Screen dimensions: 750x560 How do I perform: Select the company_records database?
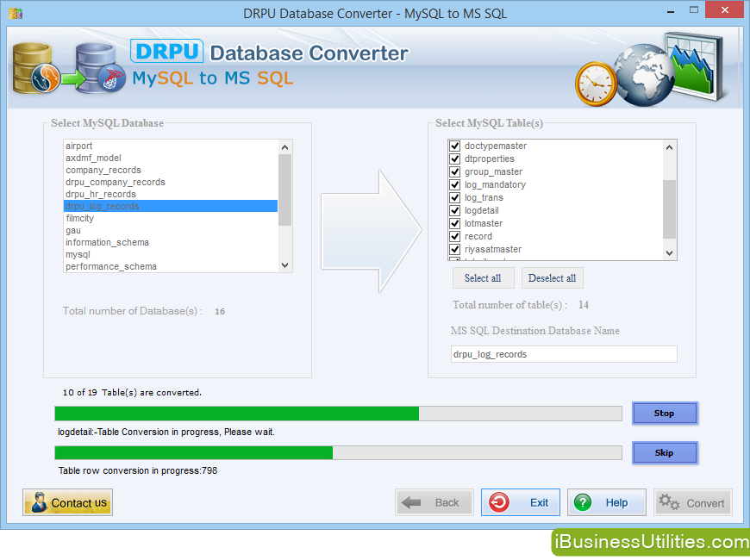pos(171,170)
